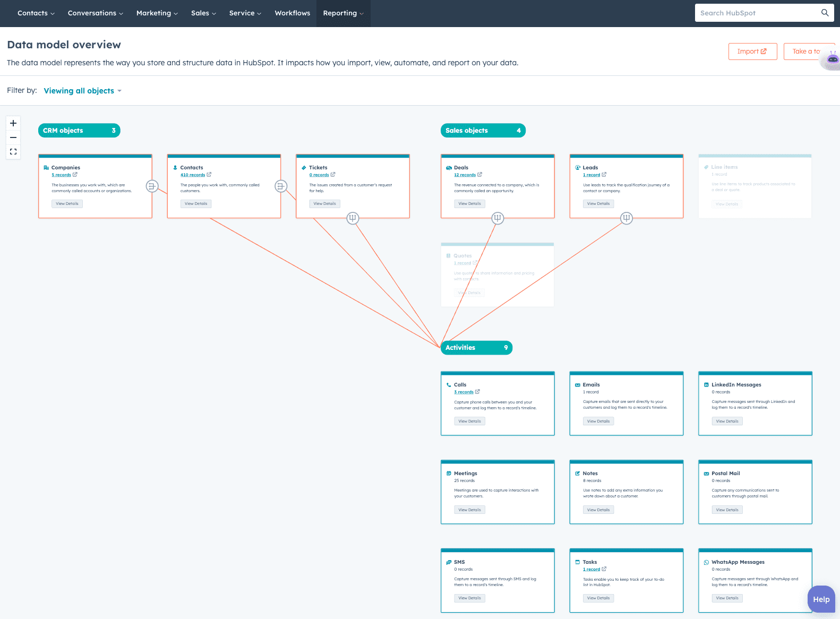Click the Companies association connector circle
This screenshot has width=840, height=619.
pos(152,186)
